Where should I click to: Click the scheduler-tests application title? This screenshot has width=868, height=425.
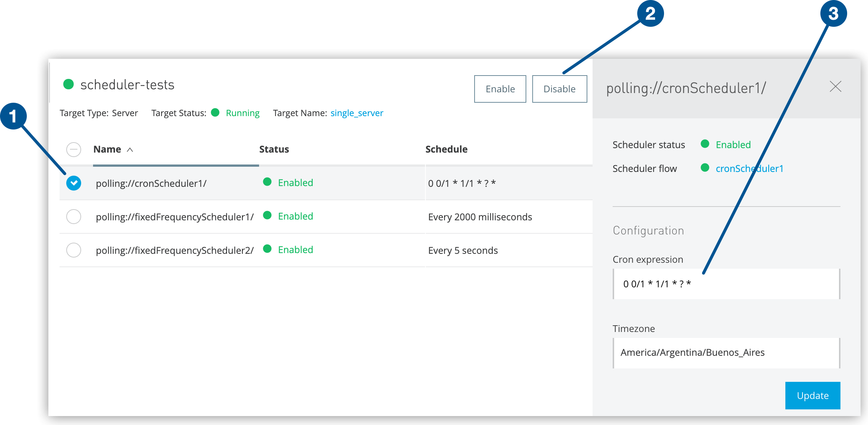pyautogui.click(x=127, y=85)
